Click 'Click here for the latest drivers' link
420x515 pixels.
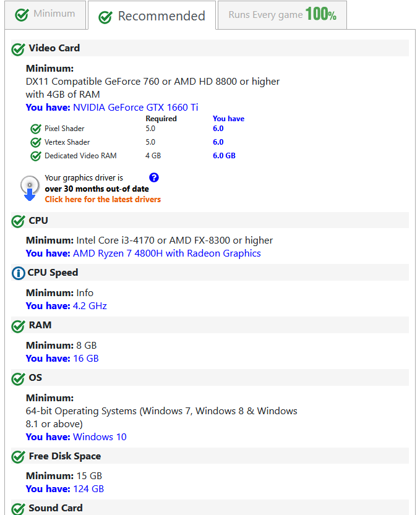point(103,199)
